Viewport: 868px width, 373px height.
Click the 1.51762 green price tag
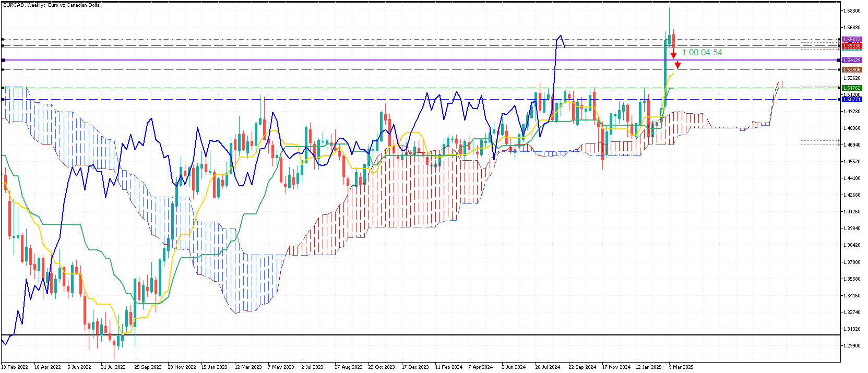click(x=852, y=88)
